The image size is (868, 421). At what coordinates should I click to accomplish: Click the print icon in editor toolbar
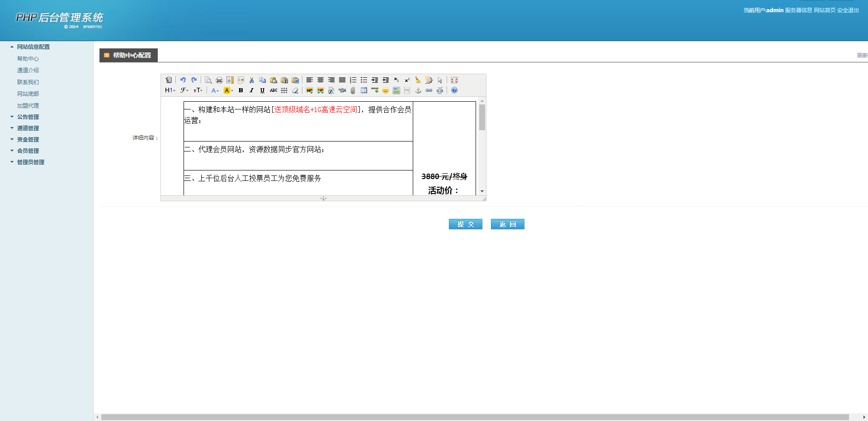click(219, 80)
